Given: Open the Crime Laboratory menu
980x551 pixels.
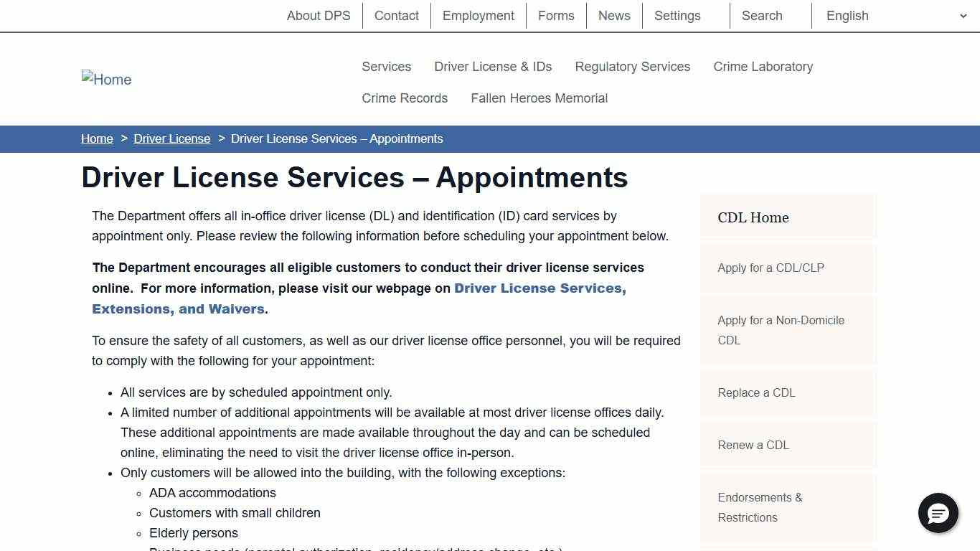Looking at the screenshot, I should coord(763,66).
